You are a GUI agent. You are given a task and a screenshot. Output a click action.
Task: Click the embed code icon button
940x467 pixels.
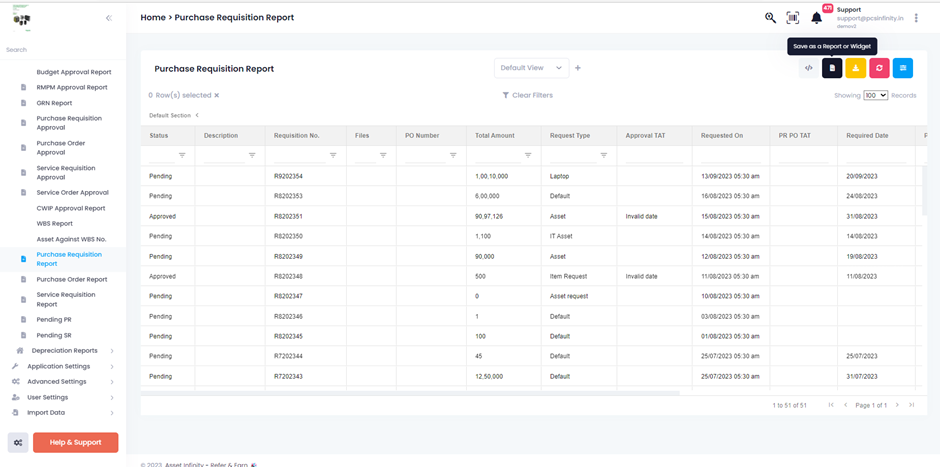pyautogui.click(x=809, y=68)
